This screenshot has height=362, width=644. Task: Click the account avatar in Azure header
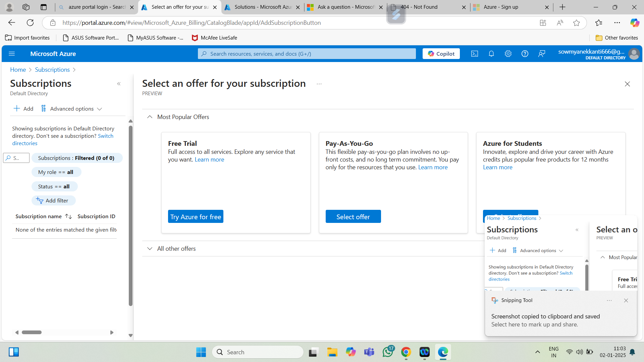coord(634,54)
